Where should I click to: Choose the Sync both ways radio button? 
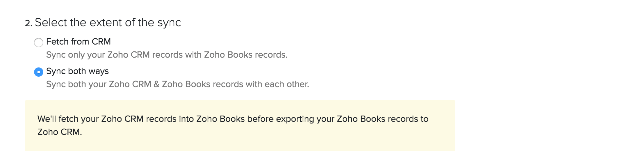(39, 72)
